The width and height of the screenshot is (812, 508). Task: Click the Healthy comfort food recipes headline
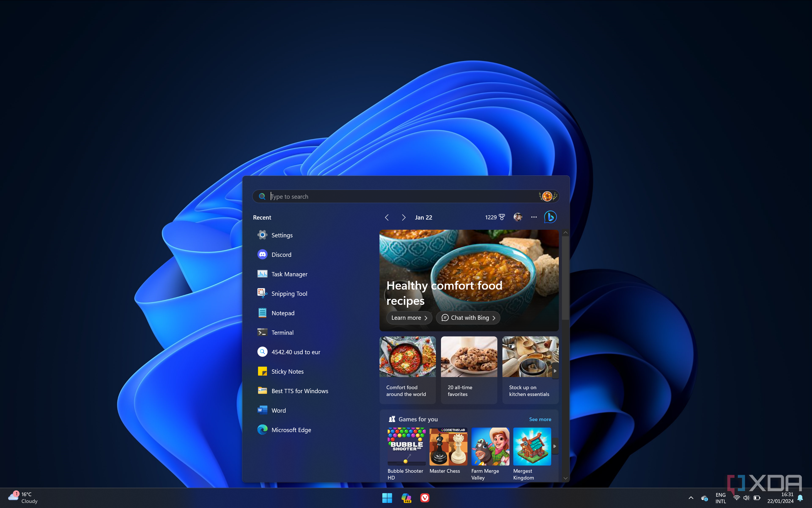tap(444, 293)
